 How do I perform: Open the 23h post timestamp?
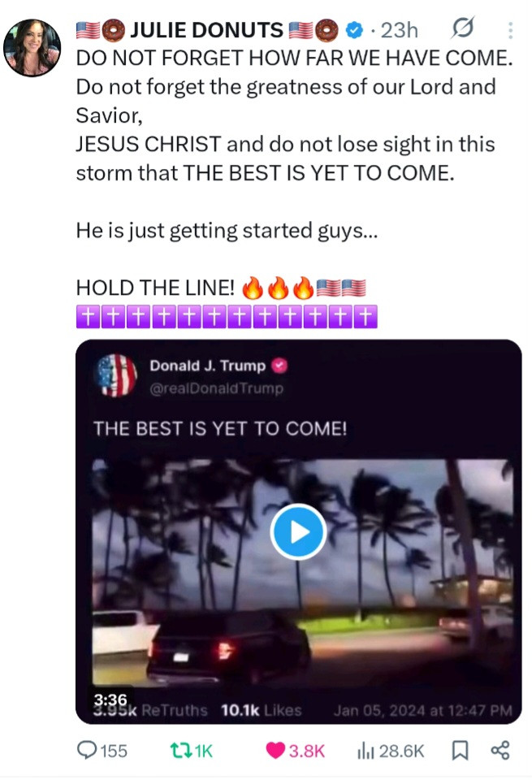(x=399, y=30)
